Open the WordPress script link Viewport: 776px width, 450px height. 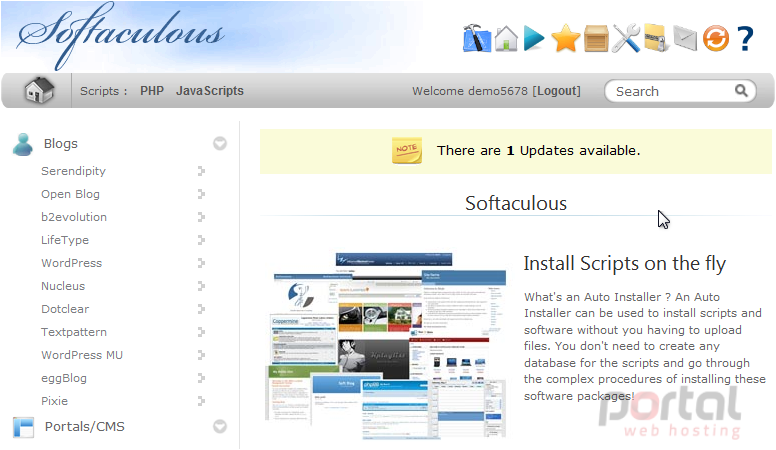coord(71,263)
